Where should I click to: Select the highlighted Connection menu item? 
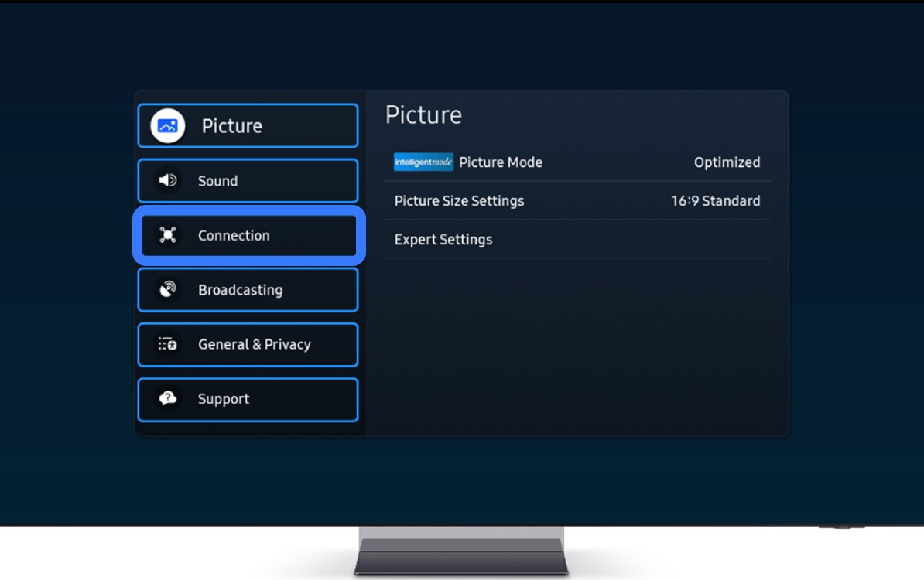[x=248, y=236]
